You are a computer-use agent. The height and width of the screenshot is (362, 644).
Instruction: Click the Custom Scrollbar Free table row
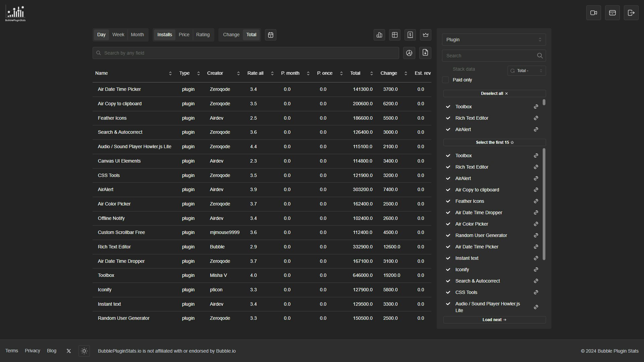[262, 233]
